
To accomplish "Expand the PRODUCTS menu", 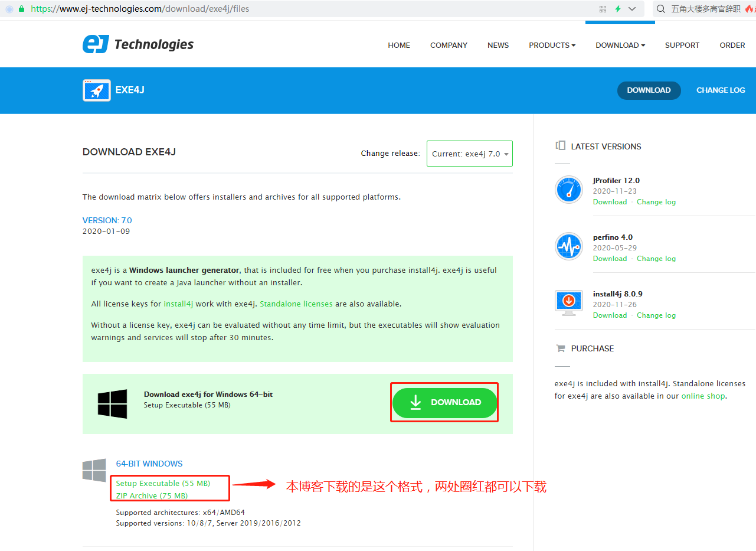I will [552, 45].
